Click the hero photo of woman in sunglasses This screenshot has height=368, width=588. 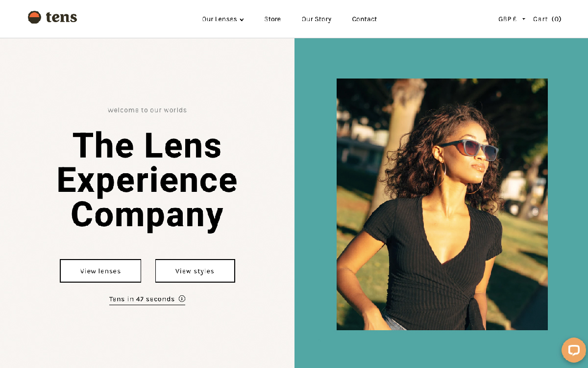(x=442, y=204)
